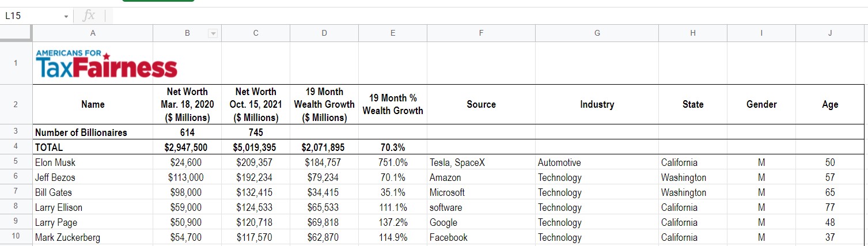
Task: Select row 5 header
Action: point(16,162)
